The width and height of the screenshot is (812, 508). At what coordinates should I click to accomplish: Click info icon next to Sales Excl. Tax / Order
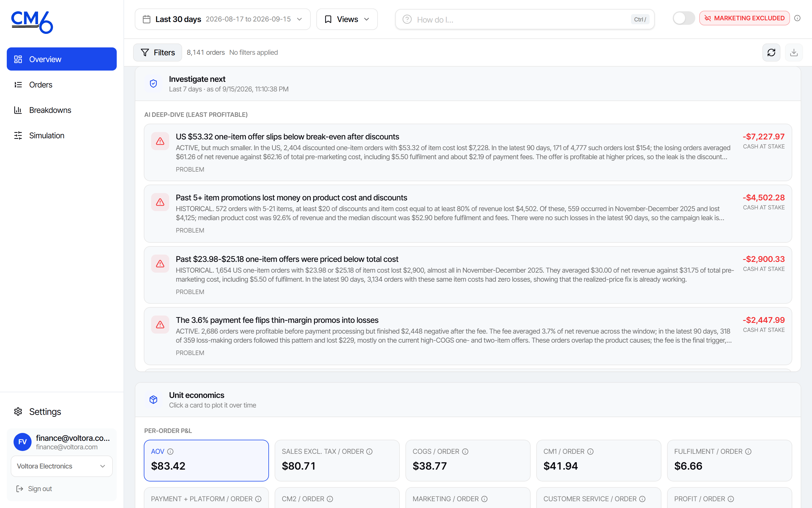[x=369, y=452]
